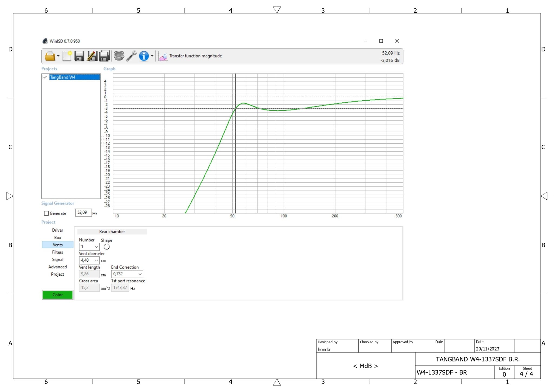Click the blue info icon
The width and height of the screenshot is (554, 392).
[x=144, y=56]
